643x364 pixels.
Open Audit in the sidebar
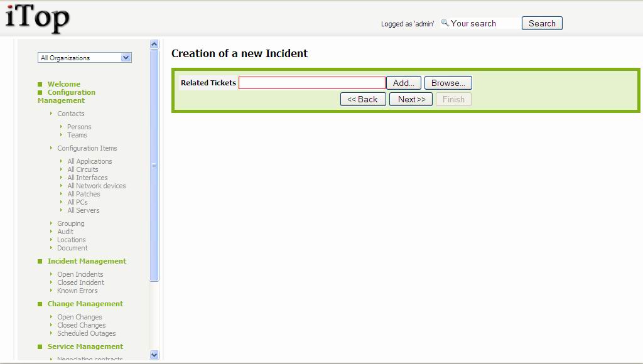click(x=65, y=232)
